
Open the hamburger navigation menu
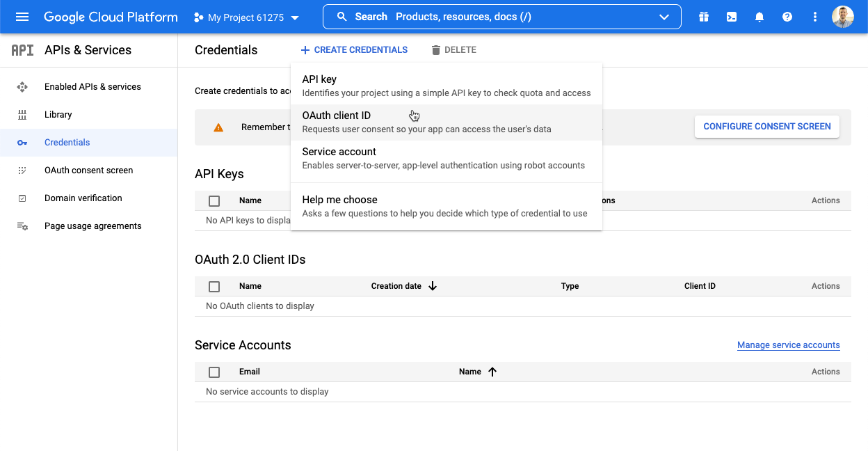point(22,17)
